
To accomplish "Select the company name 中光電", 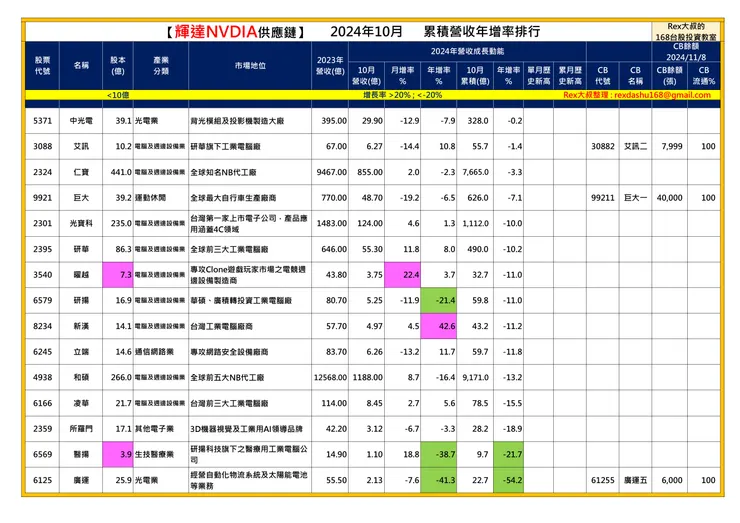I will (x=81, y=121).
